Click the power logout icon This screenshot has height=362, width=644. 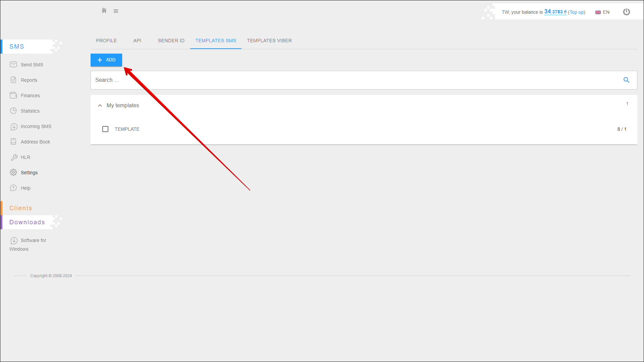(x=626, y=12)
